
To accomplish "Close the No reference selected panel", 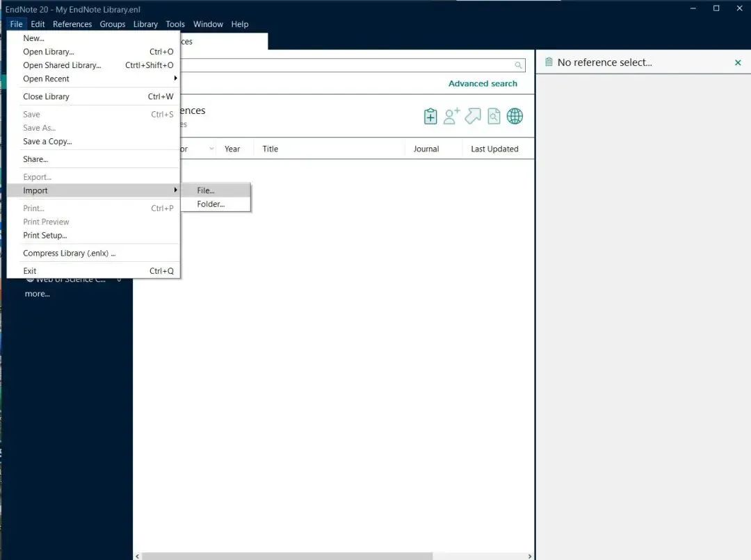I will coord(738,63).
